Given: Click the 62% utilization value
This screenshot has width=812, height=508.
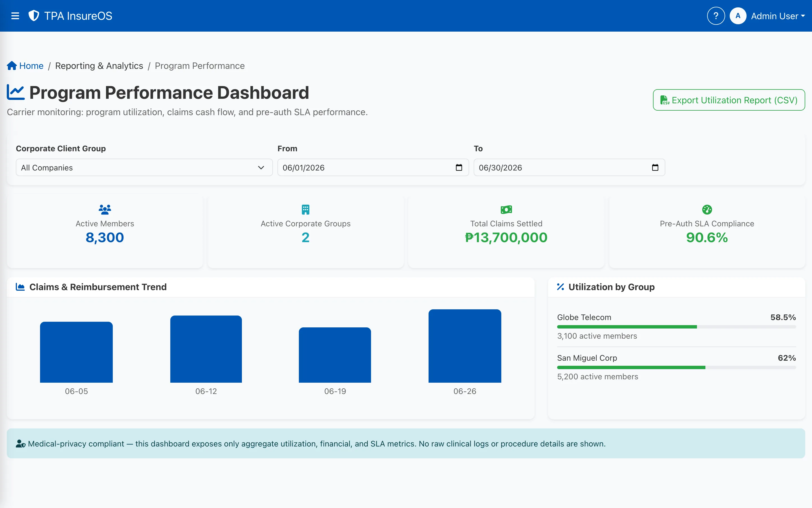Looking at the screenshot, I should 787,358.
